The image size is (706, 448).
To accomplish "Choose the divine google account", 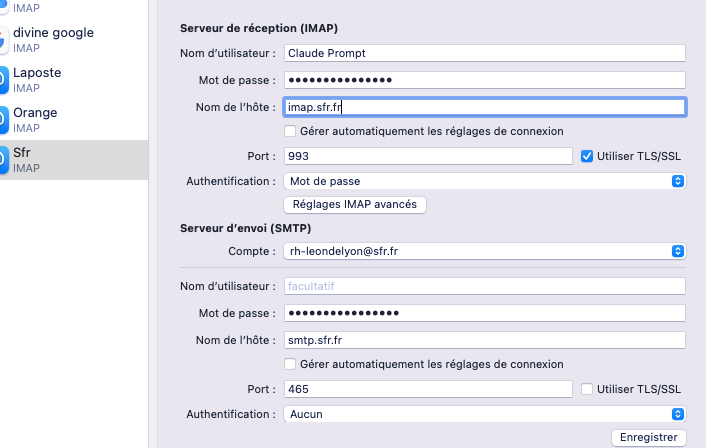I will click(x=60, y=40).
